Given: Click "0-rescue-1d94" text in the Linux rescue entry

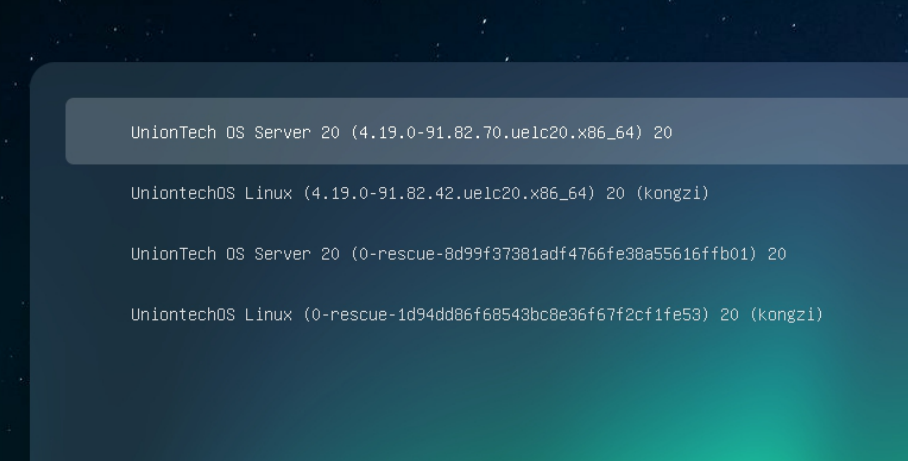Looking at the screenshot, I should (367, 315).
